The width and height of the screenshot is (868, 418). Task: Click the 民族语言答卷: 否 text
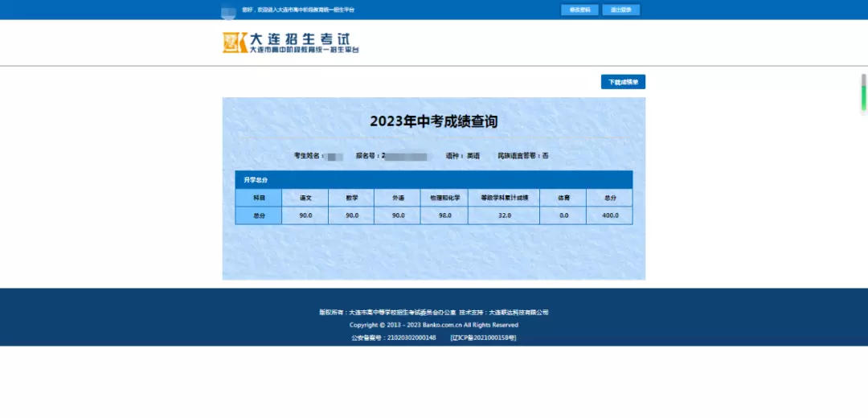point(523,156)
